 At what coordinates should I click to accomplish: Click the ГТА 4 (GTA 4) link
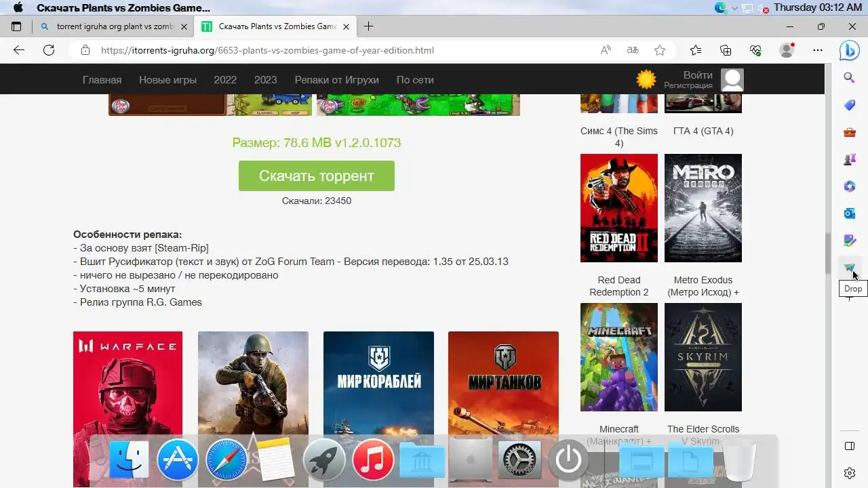pos(703,131)
